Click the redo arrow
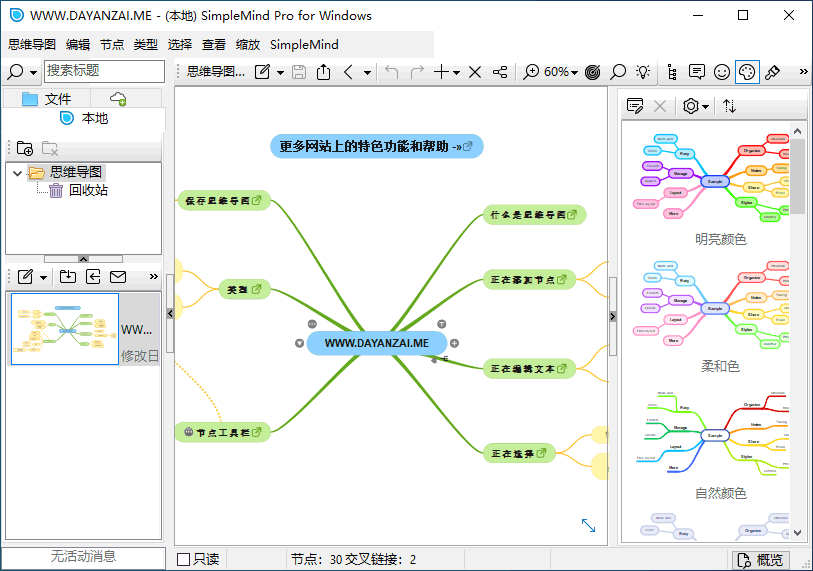 pyautogui.click(x=417, y=72)
